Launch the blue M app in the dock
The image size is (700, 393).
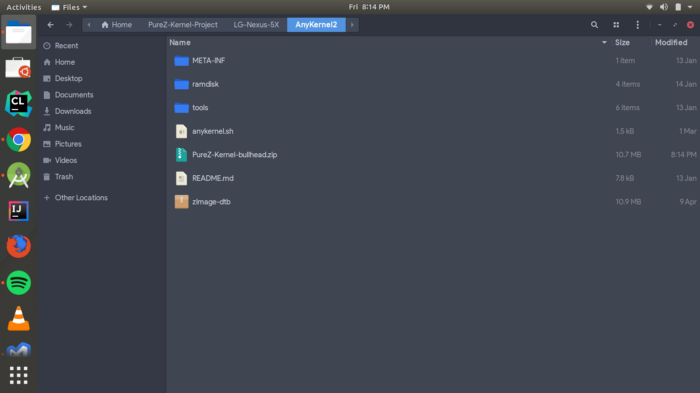pyautogui.click(x=18, y=350)
